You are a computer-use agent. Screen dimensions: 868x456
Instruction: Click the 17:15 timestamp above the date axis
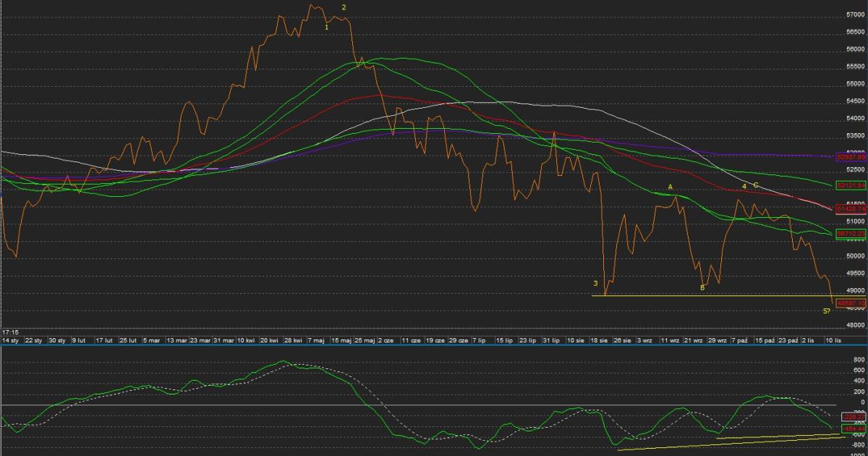click(x=10, y=332)
